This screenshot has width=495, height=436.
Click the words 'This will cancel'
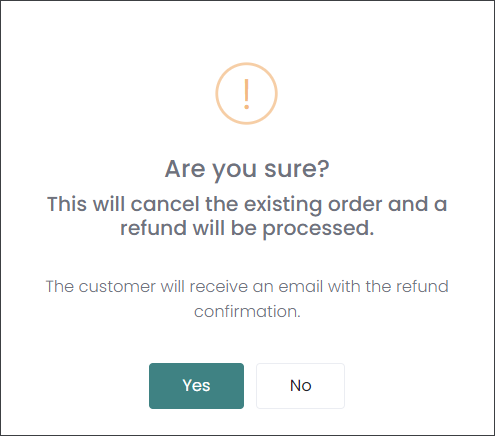click(x=123, y=204)
